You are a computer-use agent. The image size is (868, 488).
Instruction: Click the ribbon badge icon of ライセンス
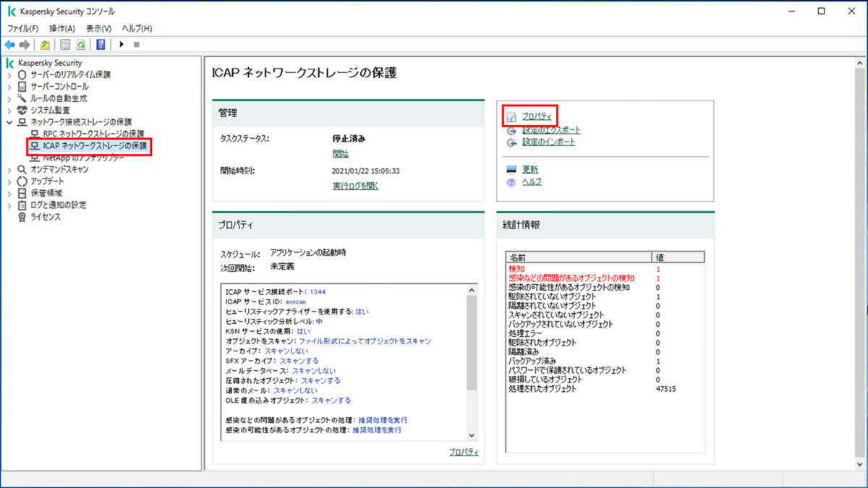pyautogui.click(x=22, y=217)
